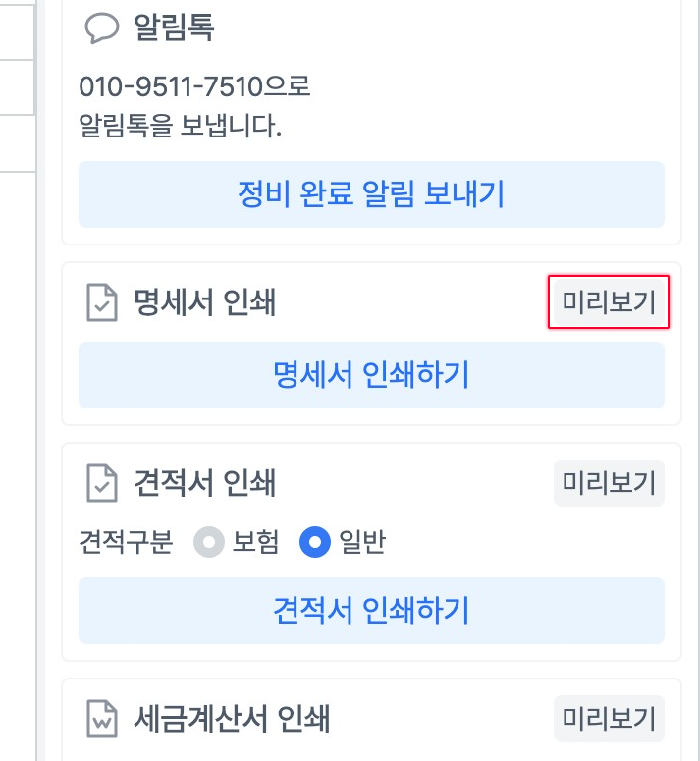Send the 정비 완료 알림 notification

371,194
